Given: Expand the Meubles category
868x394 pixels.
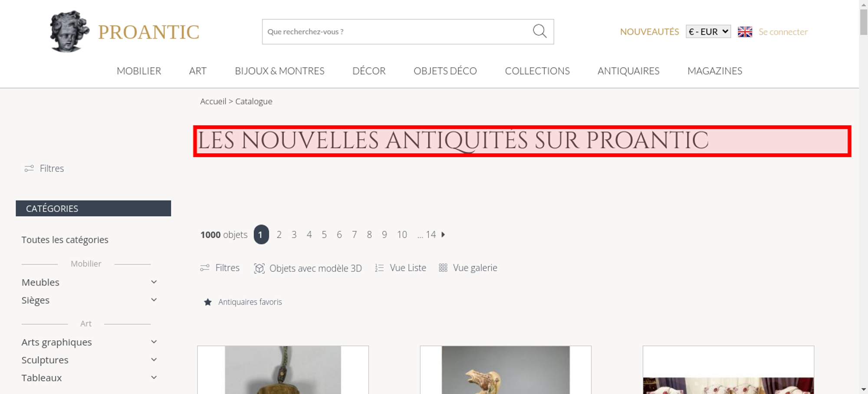Looking at the screenshot, I should [154, 282].
